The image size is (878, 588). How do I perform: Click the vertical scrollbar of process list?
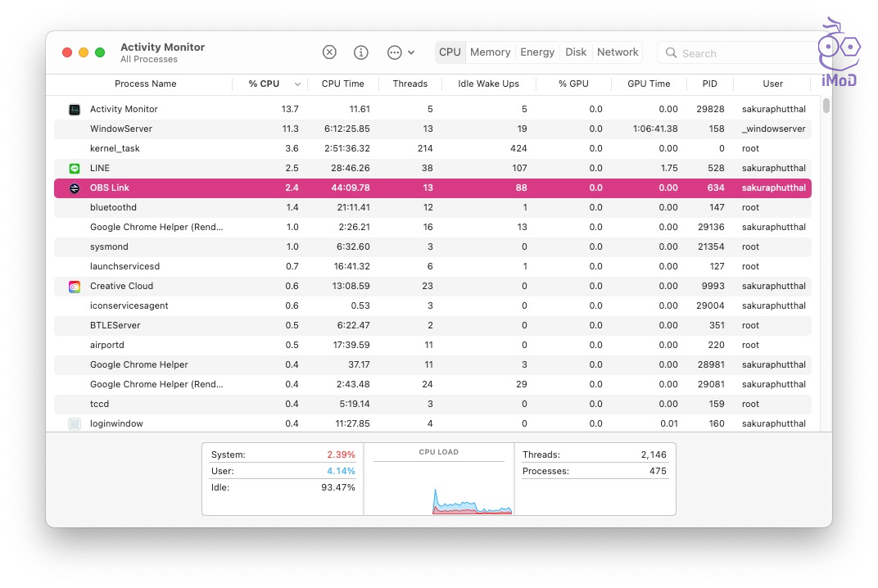click(x=826, y=106)
